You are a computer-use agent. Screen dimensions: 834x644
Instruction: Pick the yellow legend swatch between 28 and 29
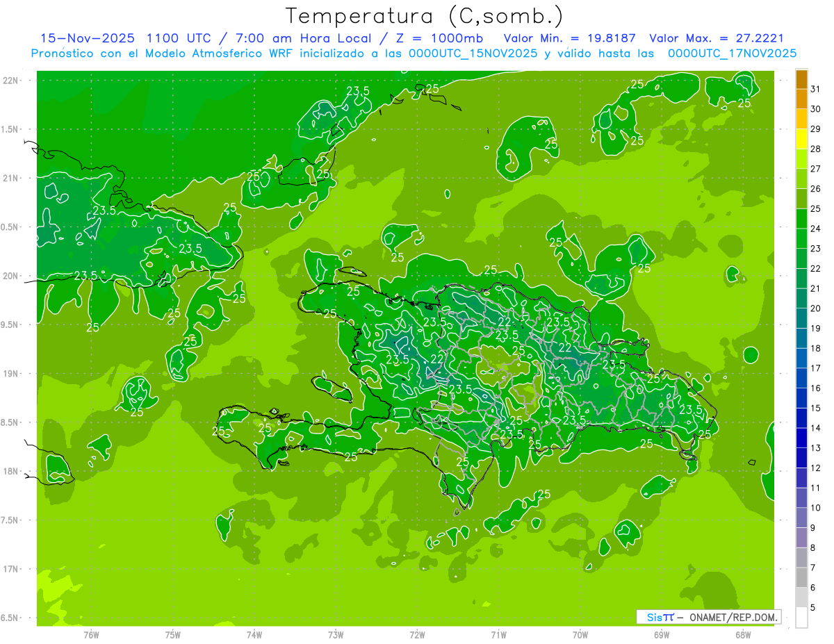coord(801,140)
